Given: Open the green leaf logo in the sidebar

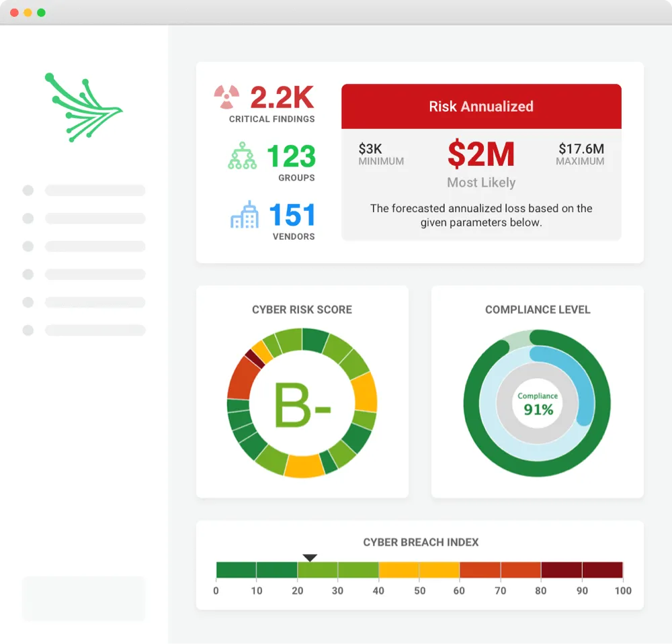Looking at the screenshot, I should (82, 107).
